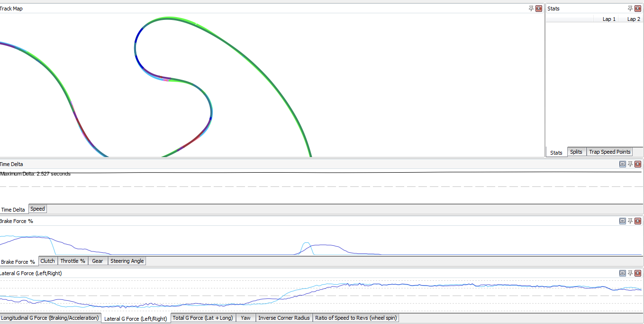644x324 pixels.
Task: Open the Gear tab
Action: (98, 261)
